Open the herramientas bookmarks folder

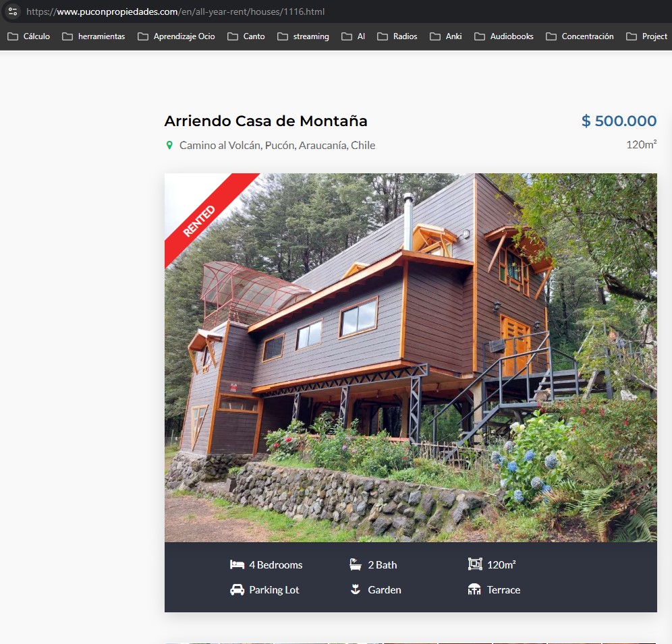93,36
